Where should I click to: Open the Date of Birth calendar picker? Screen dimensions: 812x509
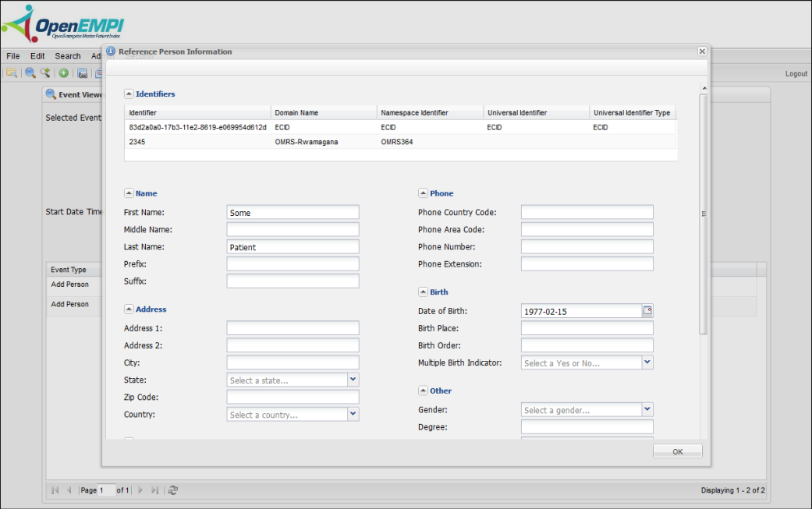tap(647, 310)
